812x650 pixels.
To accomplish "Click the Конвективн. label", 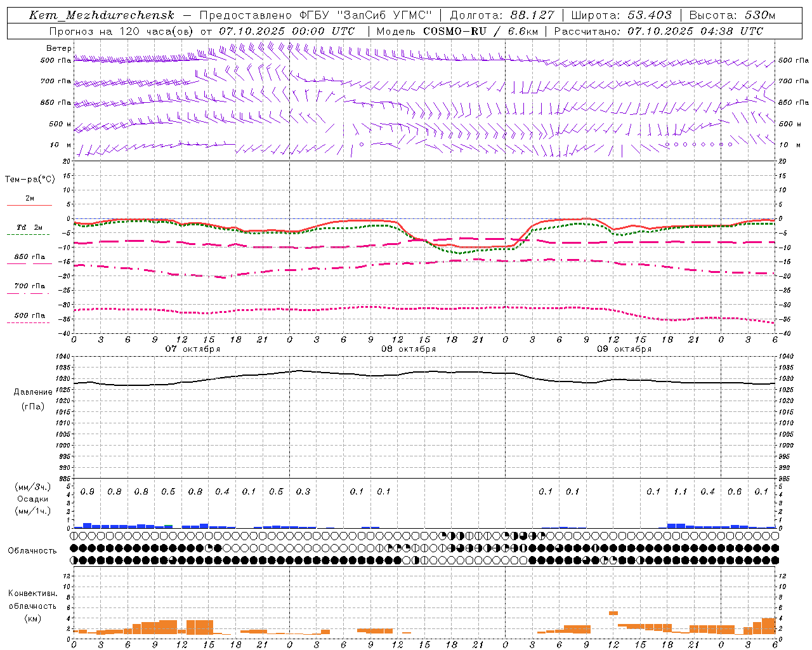I will point(33,594).
